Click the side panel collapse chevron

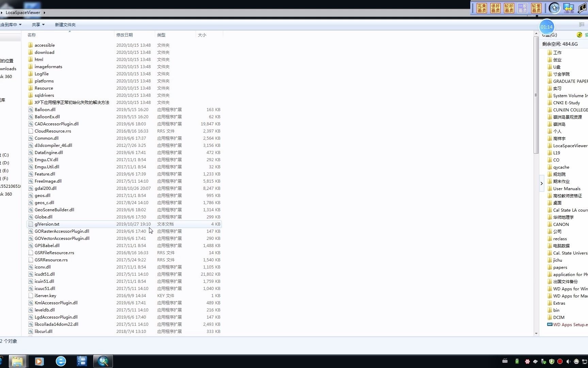pyautogui.click(x=541, y=183)
